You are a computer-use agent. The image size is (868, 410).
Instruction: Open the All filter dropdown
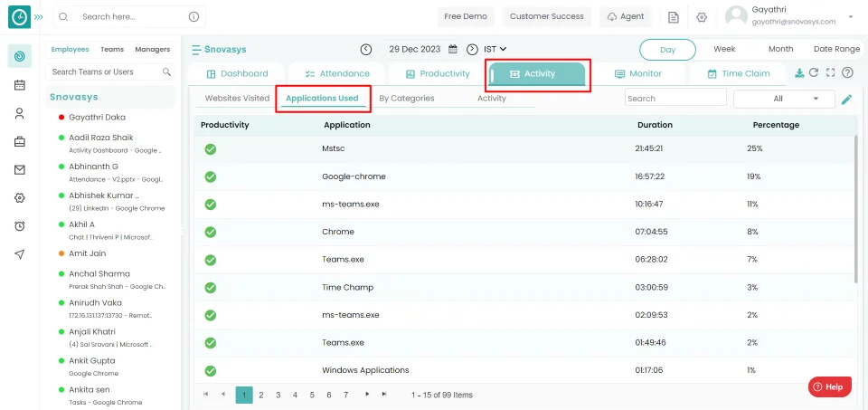click(x=784, y=99)
